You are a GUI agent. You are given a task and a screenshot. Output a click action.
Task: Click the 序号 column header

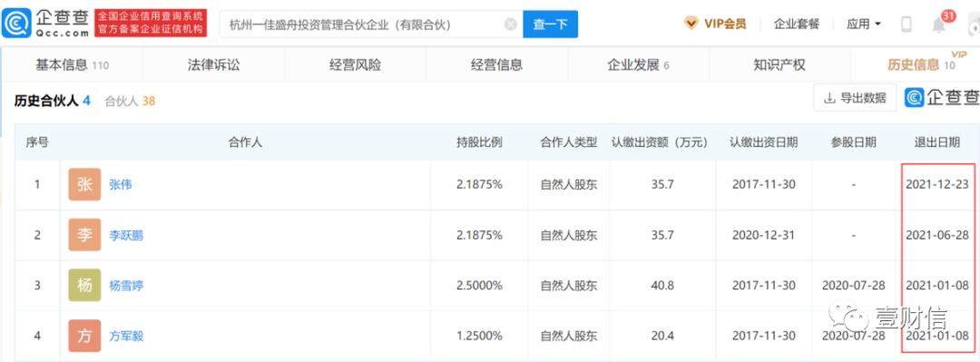[x=37, y=142]
